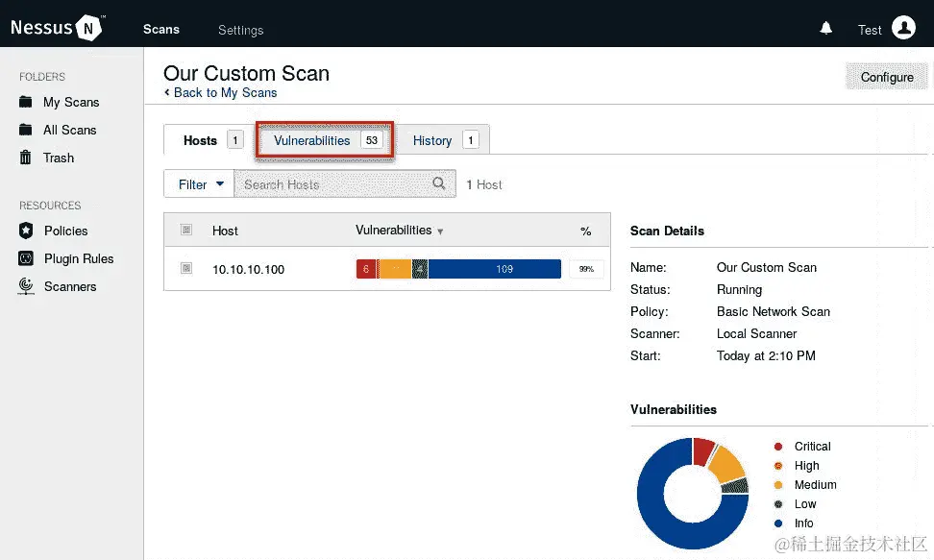Image resolution: width=934 pixels, height=560 pixels.
Task: Open the Scans menu
Action: click(160, 29)
